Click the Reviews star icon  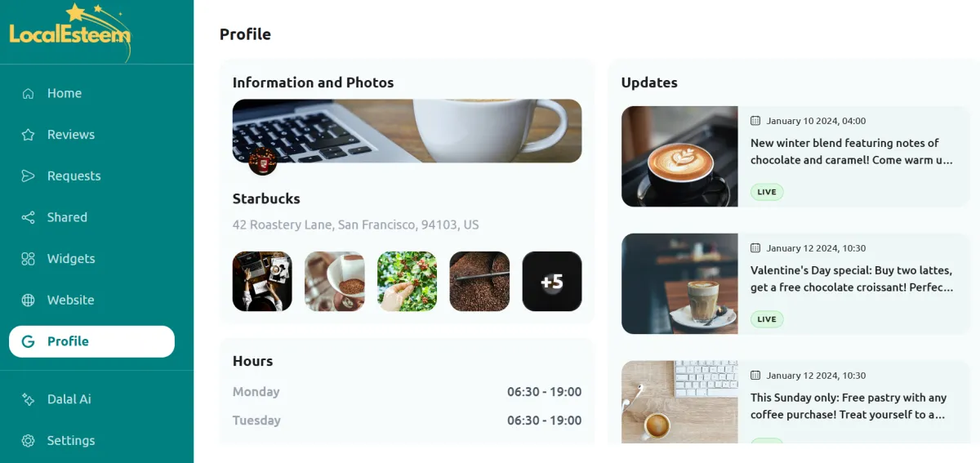(x=28, y=135)
